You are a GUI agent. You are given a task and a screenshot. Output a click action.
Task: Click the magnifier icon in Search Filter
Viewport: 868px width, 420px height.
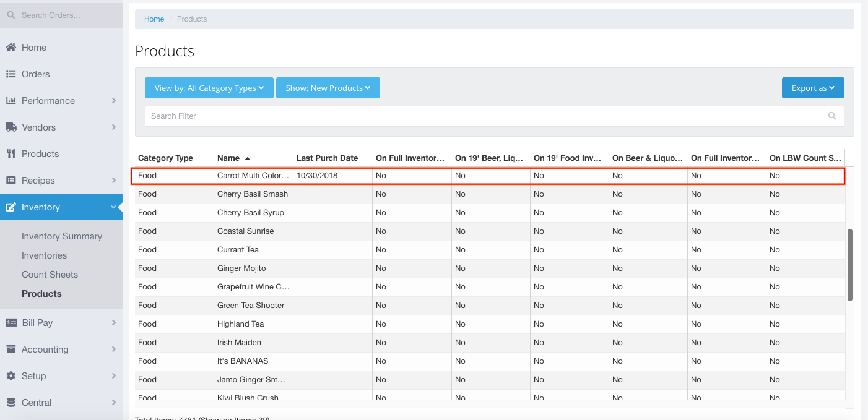click(832, 116)
